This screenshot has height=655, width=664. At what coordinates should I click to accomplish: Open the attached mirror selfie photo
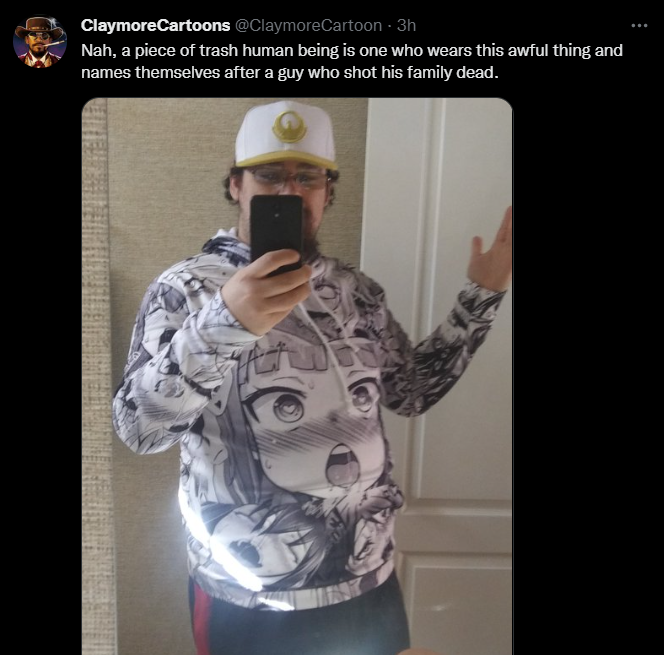297,376
